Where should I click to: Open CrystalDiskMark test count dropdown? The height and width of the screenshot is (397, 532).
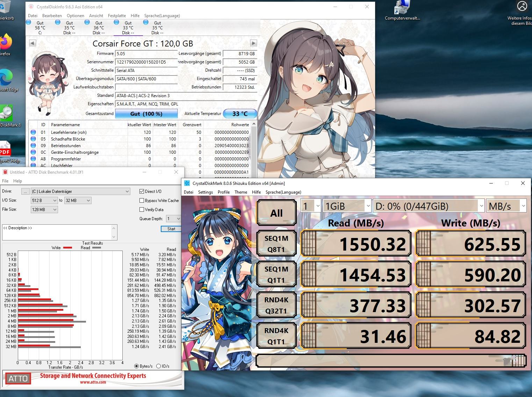point(310,206)
